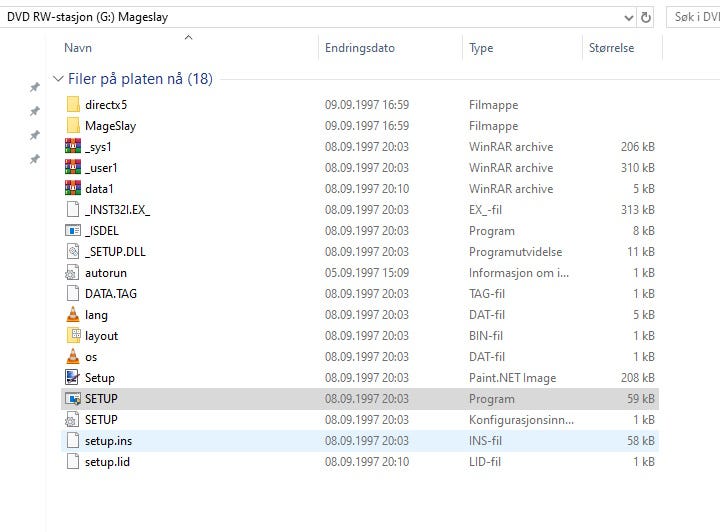
Task: Select the autorun settings file icon
Action: [x=72, y=273]
